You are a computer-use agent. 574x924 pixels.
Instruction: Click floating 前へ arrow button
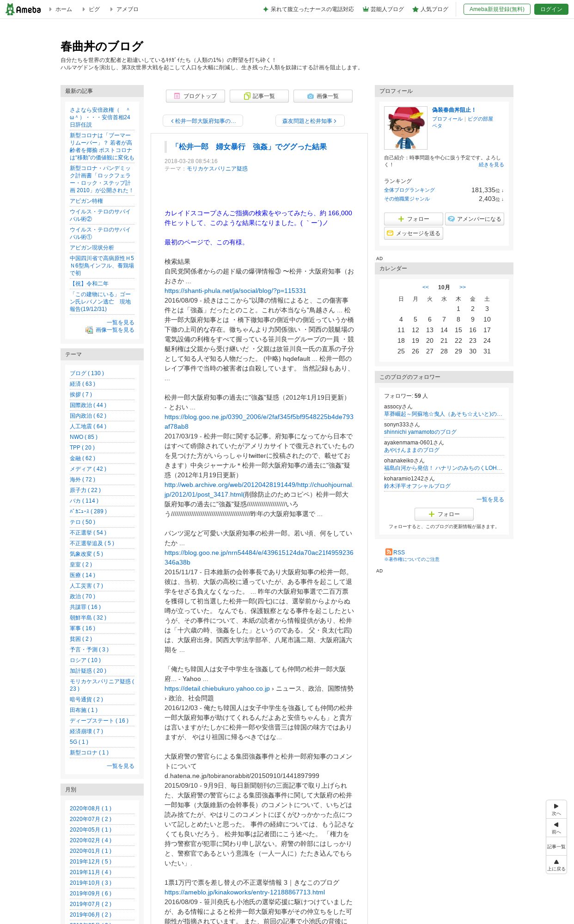click(x=556, y=828)
